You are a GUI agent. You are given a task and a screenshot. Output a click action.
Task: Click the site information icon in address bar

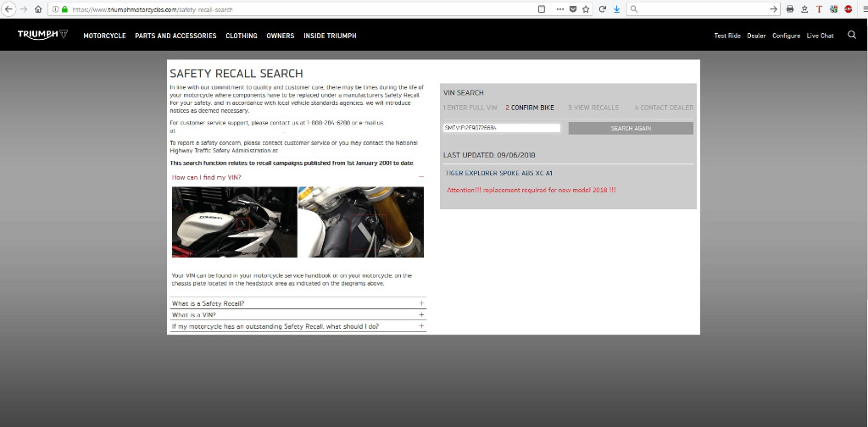55,9
